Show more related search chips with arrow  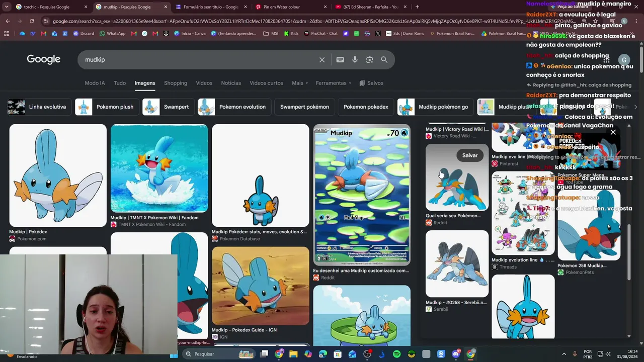(635, 107)
